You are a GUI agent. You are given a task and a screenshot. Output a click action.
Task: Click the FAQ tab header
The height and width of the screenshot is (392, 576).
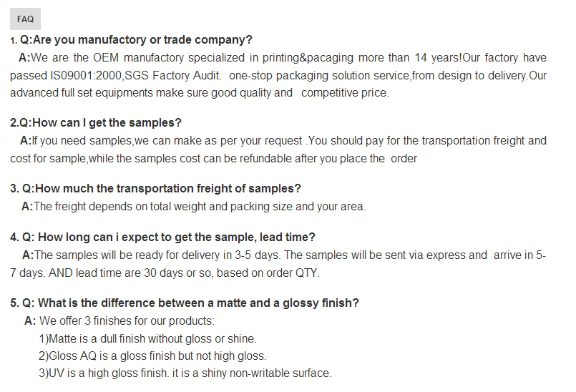25,19
